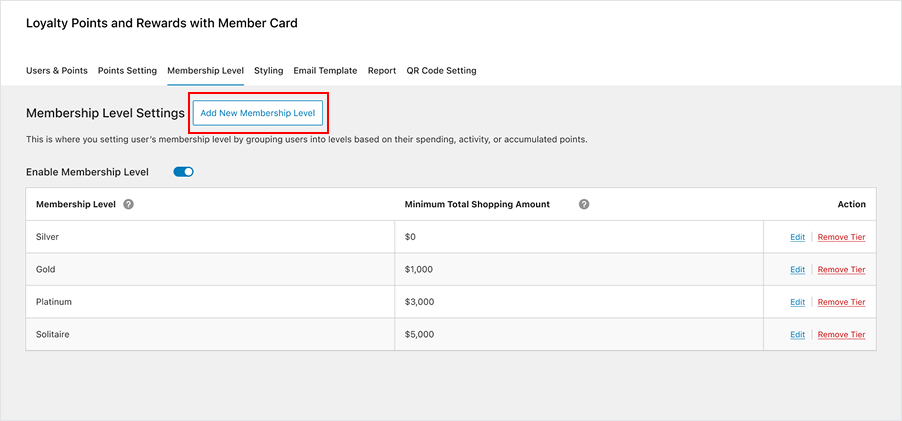This screenshot has height=421, width=902.
Task: Edit the Platinum membership level
Action: 797,302
